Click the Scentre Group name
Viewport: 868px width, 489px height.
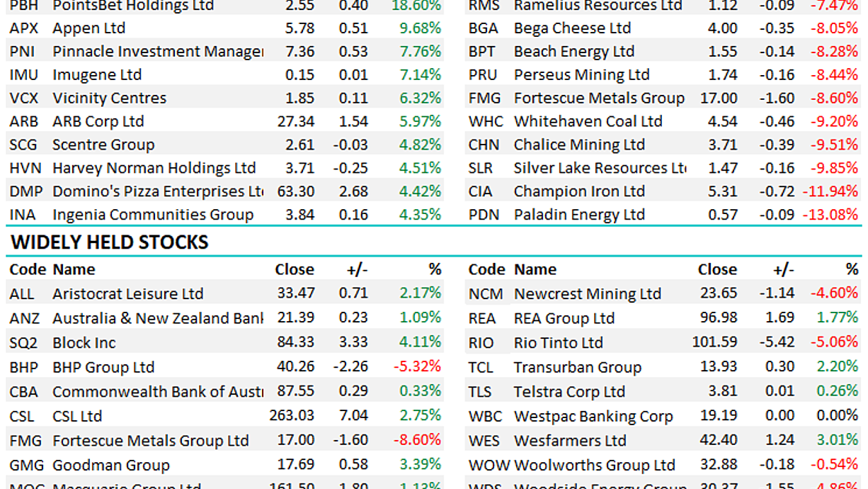(103, 145)
